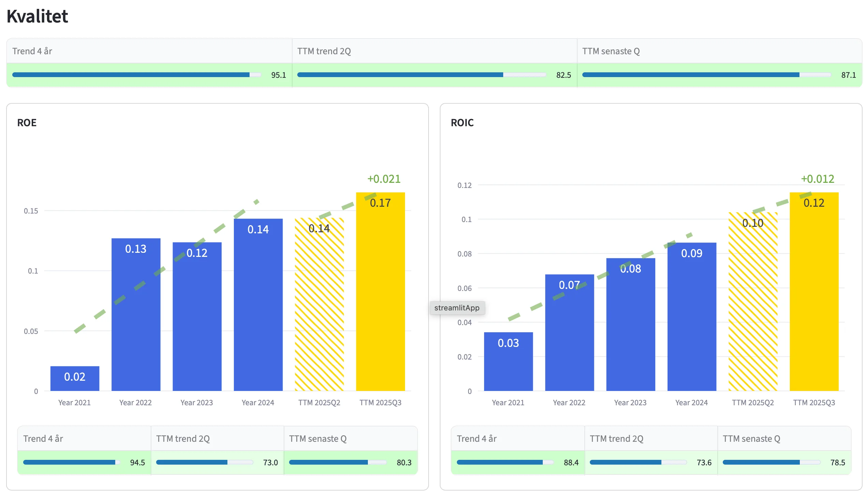Click the striped ROIC TTM 2025Q2 bar
This screenshot has height=496, width=868.
click(x=753, y=304)
